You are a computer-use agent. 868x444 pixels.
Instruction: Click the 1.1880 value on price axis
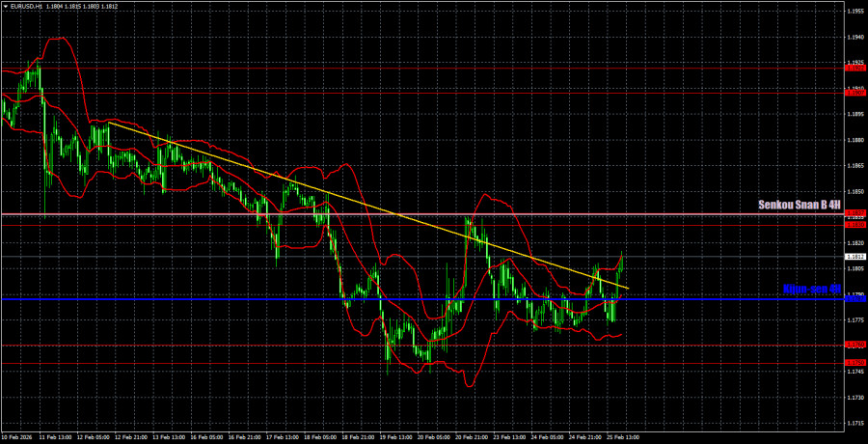coord(855,140)
